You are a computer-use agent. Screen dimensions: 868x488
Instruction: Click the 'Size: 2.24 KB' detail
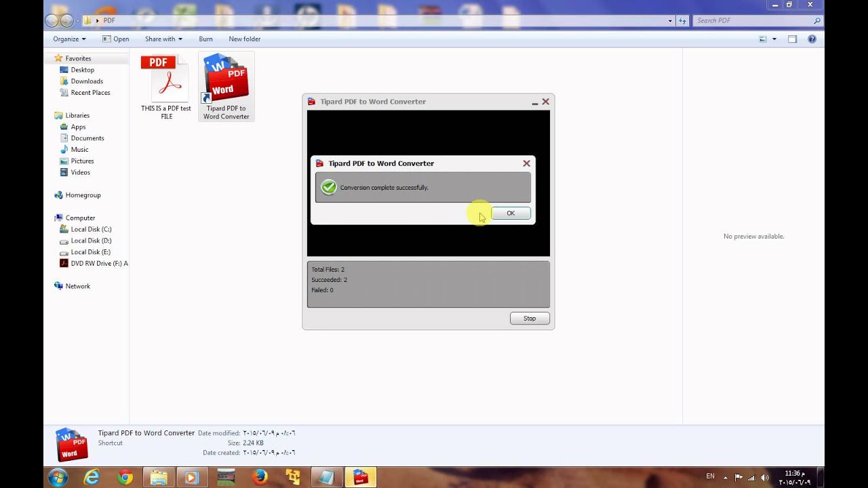pyautogui.click(x=245, y=443)
